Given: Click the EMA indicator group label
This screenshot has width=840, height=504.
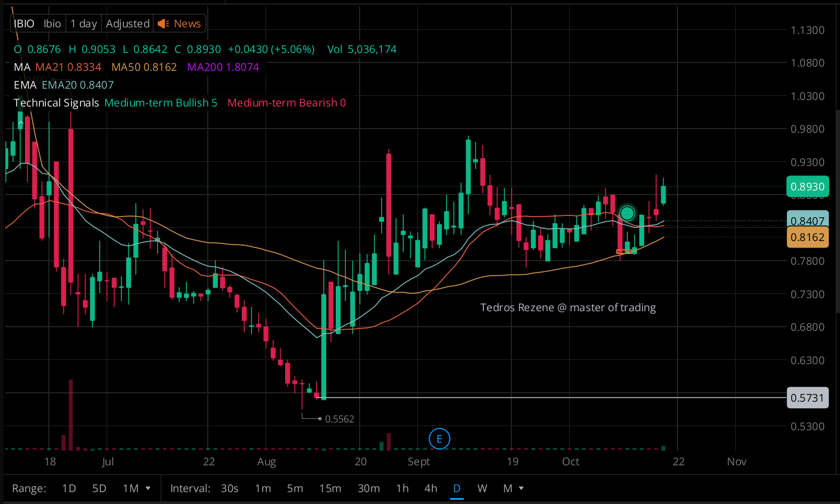Looking at the screenshot, I should point(25,85).
